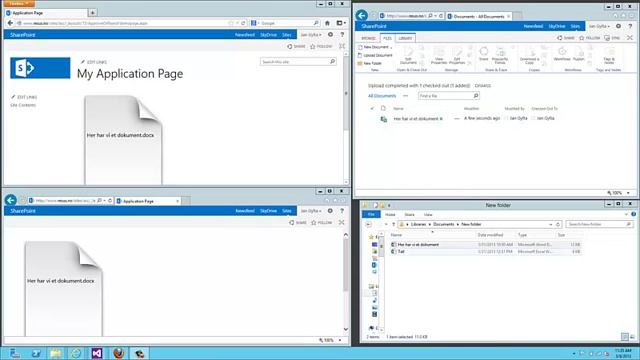This screenshot has height=360, width=640.
Task: Expand the File Explorer ribbon chevron
Action: (x=626, y=214)
